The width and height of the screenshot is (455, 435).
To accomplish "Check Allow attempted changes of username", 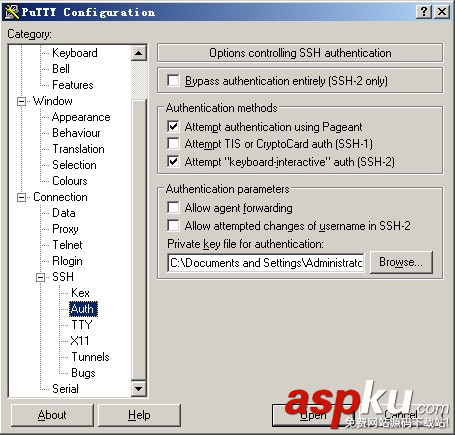I will point(173,225).
